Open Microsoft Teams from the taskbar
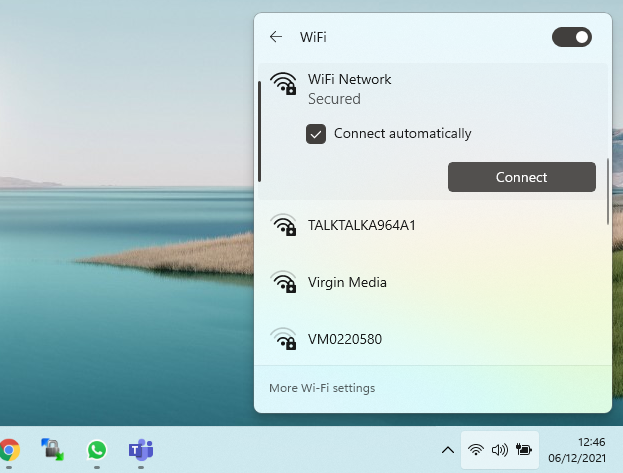The width and height of the screenshot is (623, 473). [x=141, y=450]
